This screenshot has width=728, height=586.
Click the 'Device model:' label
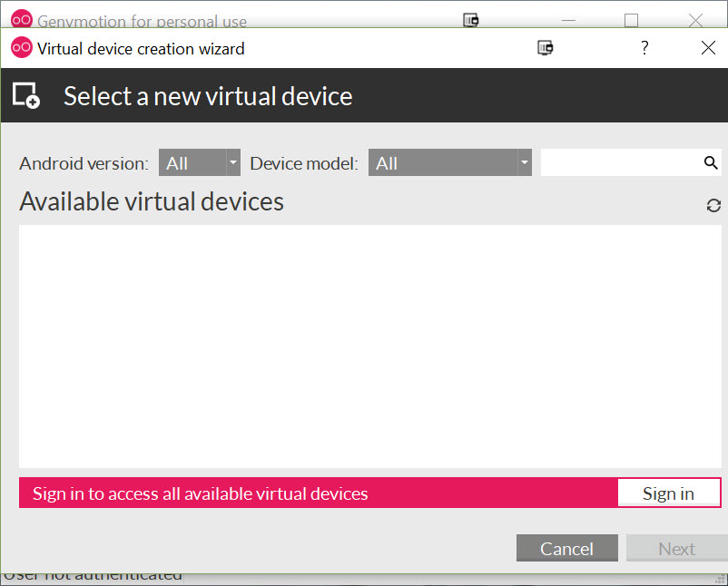point(304,163)
